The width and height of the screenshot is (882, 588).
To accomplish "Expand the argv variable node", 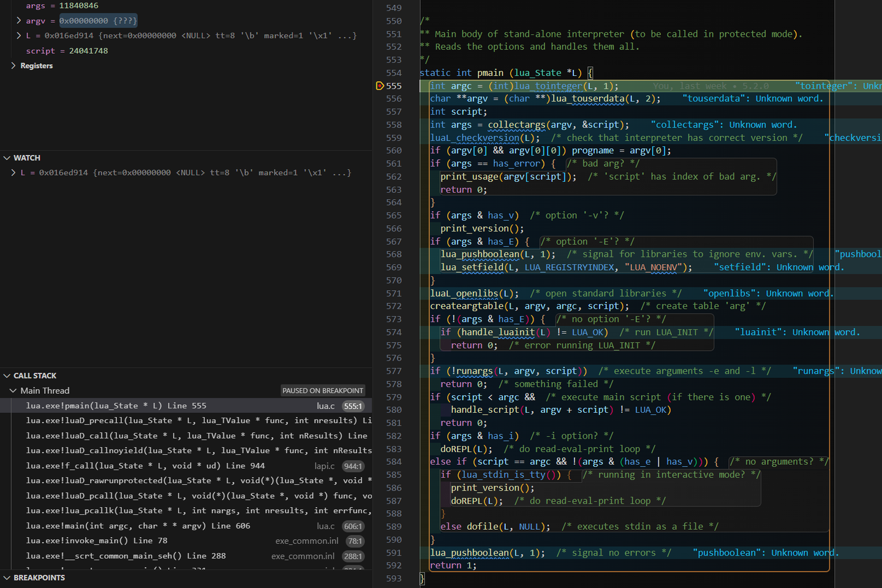I will pos(19,21).
